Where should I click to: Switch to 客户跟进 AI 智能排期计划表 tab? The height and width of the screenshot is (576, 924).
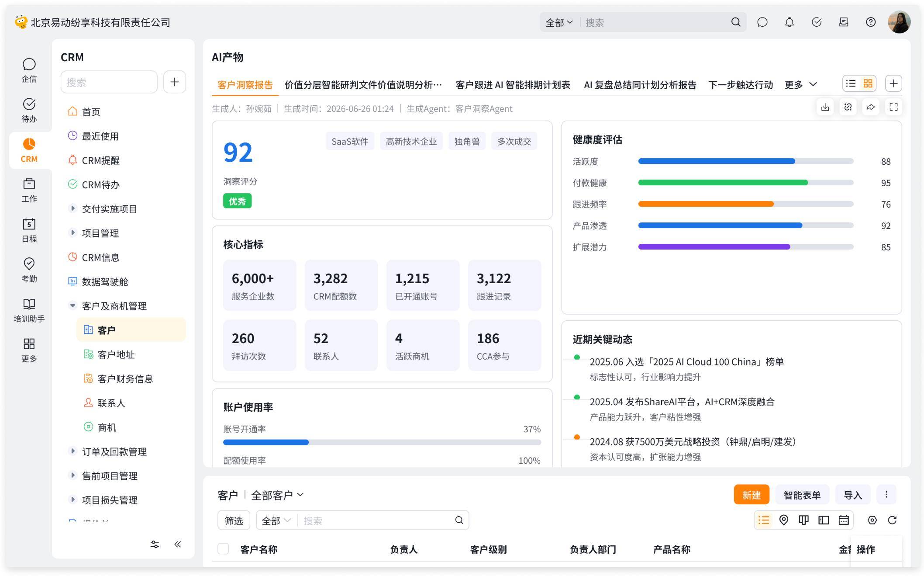click(513, 85)
